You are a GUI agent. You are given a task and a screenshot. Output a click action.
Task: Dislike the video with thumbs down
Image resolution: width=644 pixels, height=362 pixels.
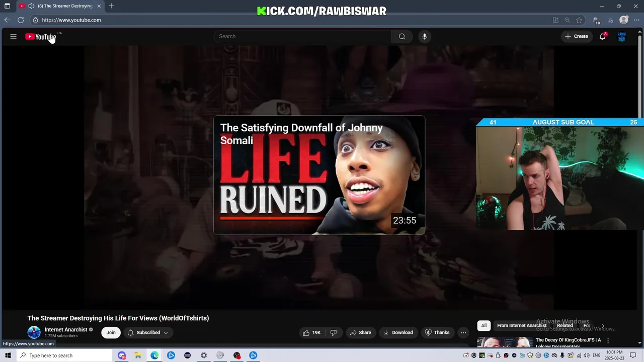[333, 332]
